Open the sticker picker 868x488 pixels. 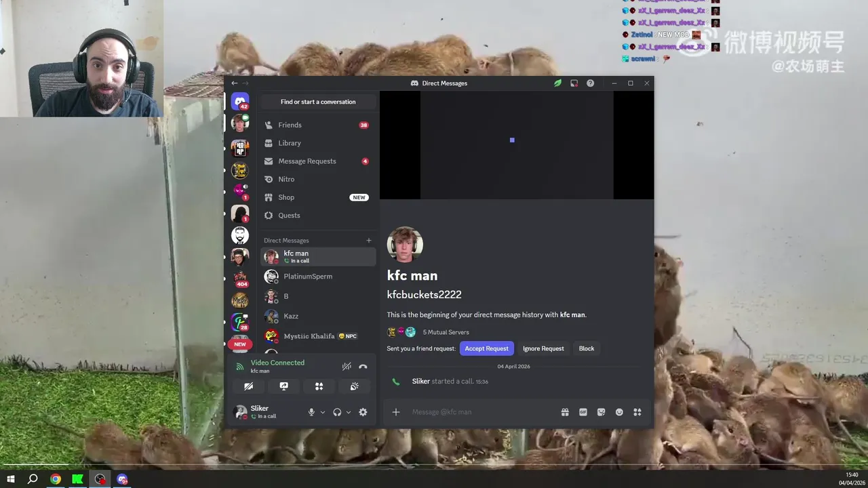point(601,412)
